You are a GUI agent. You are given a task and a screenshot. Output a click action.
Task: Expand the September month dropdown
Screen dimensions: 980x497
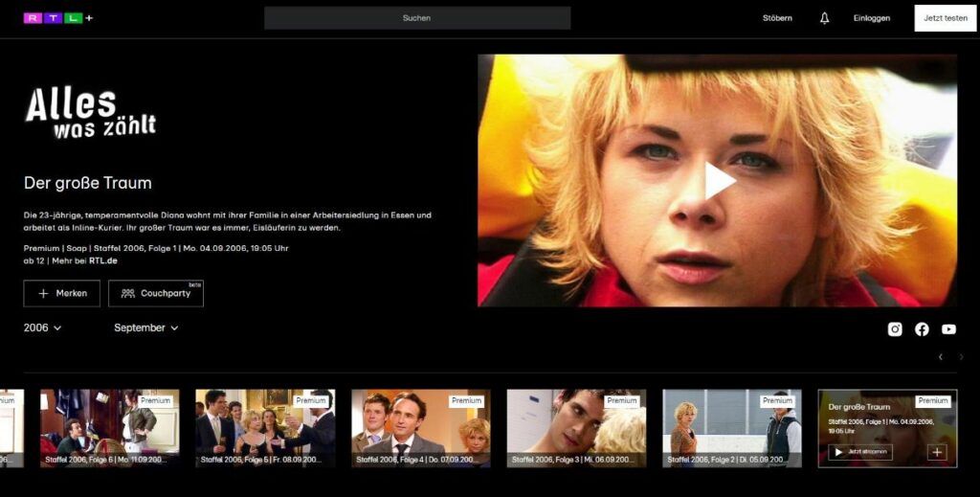[146, 328]
